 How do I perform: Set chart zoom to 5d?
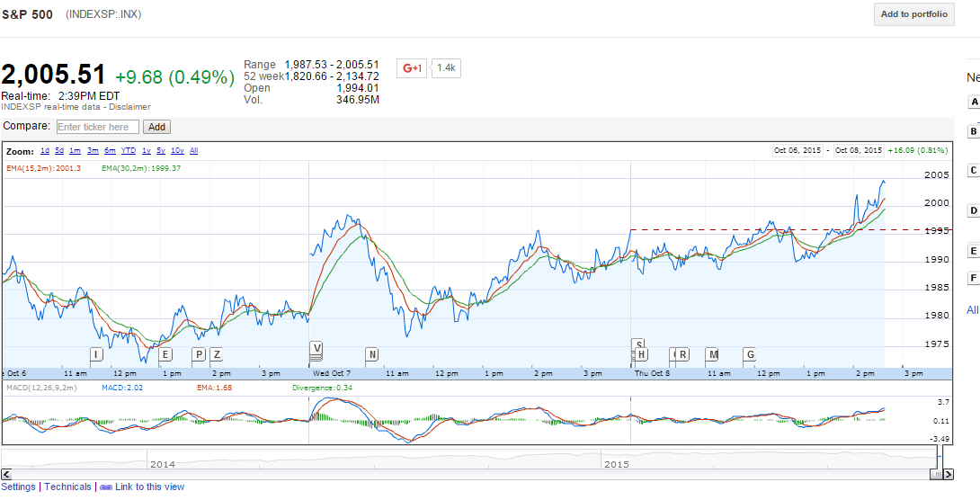point(59,151)
